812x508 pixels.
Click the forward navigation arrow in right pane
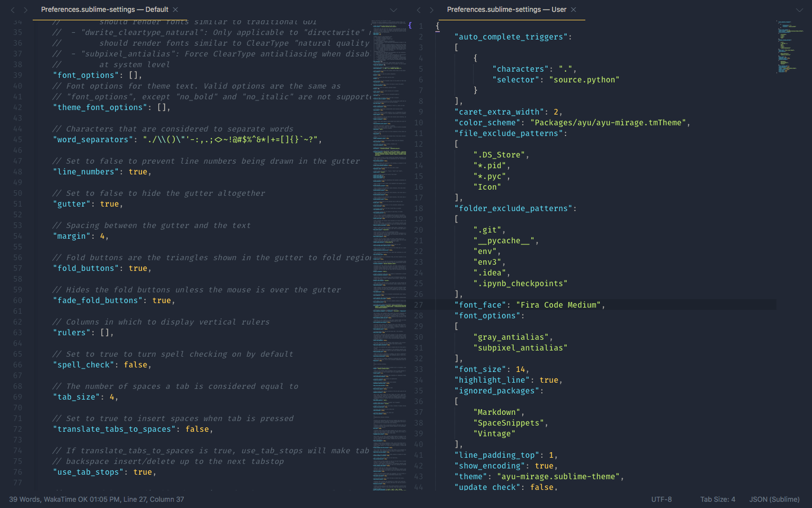click(x=431, y=10)
